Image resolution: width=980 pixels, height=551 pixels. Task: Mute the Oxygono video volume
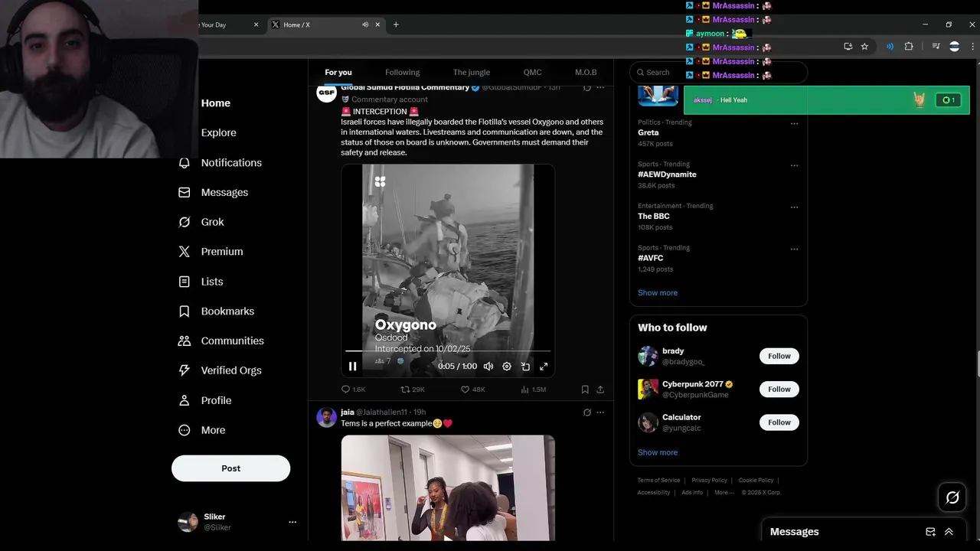click(488, 367)
